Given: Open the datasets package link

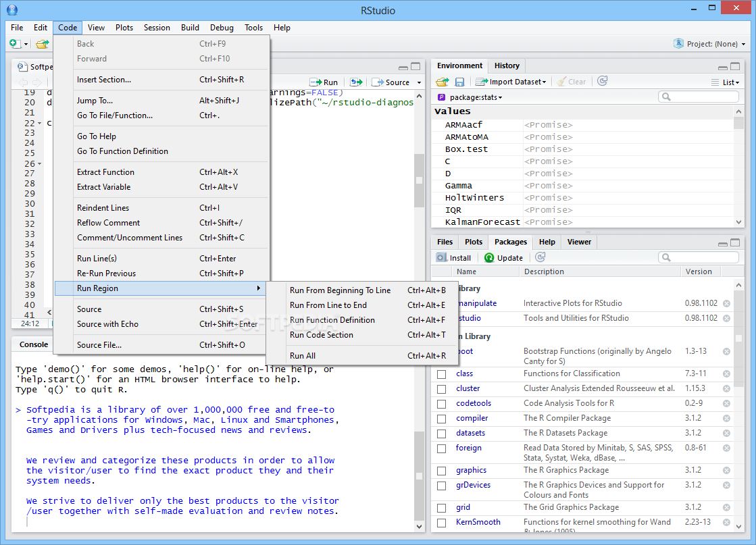Looking at the screenshot, I should (471, 433).
